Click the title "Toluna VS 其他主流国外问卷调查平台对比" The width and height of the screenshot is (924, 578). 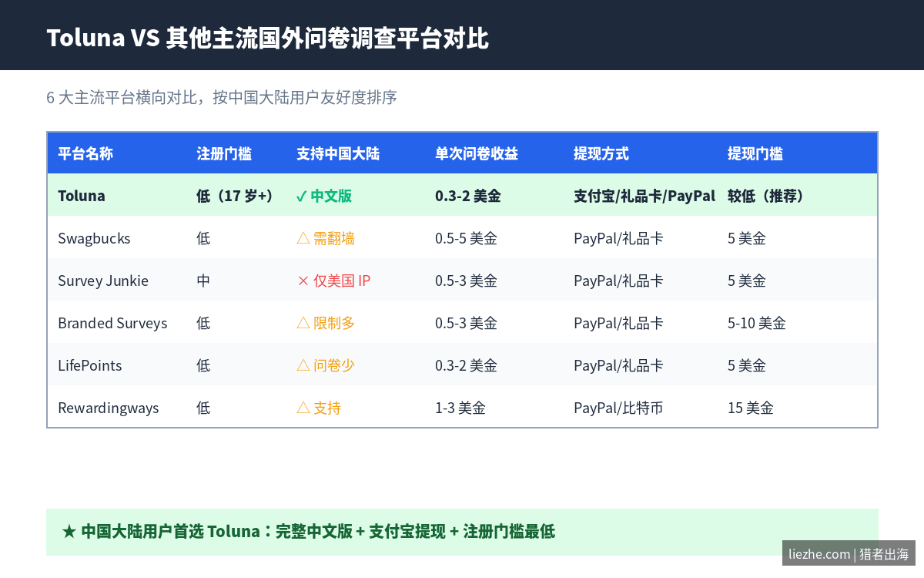click(x=267, y=38)
